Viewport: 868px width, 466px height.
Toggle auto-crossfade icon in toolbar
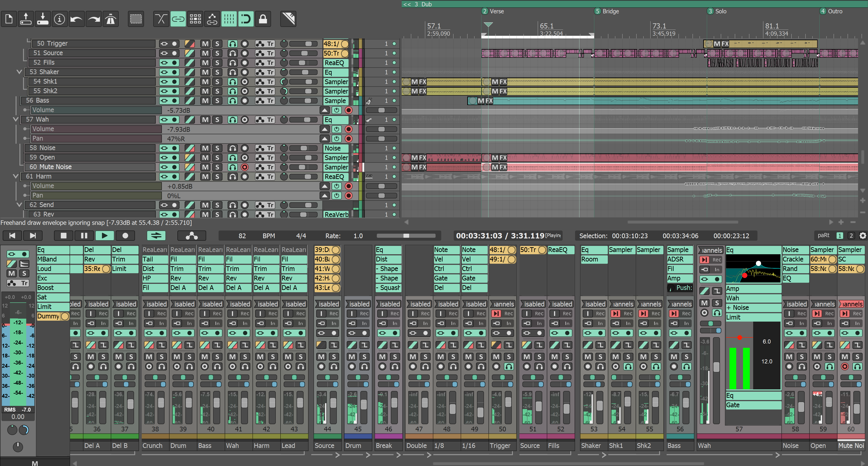[x=161, y=19]
